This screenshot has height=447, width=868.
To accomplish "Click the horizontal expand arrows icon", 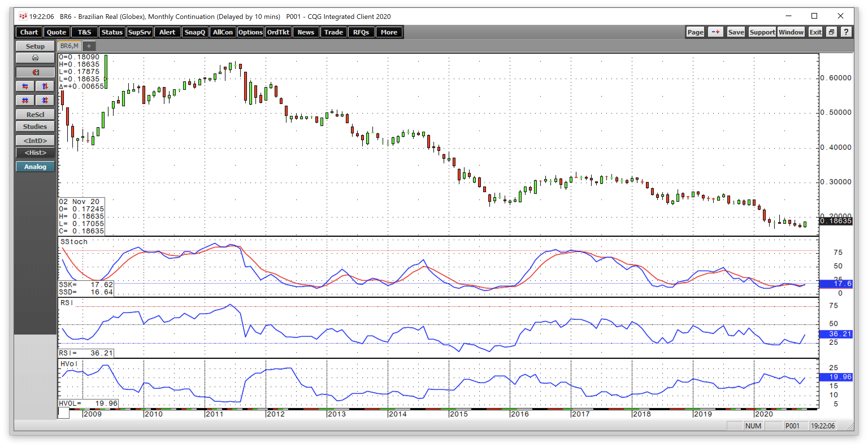I will pos(25,86).
